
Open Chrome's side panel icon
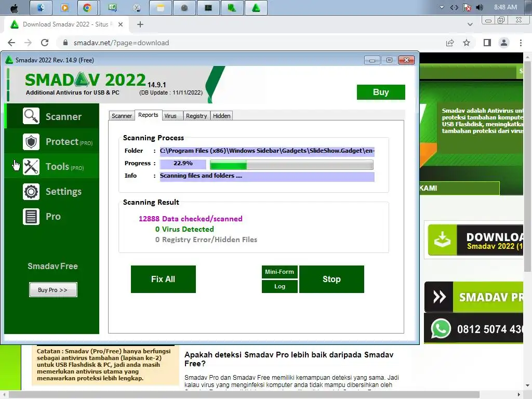[x=487, y=43]
